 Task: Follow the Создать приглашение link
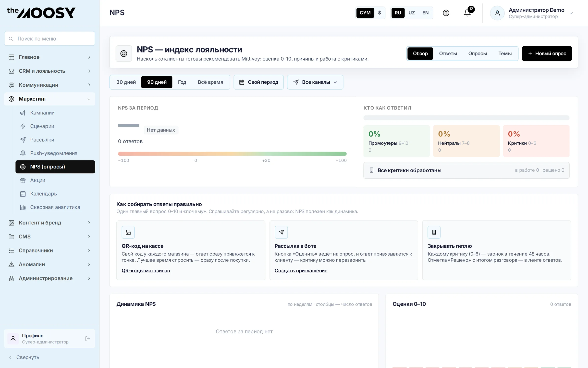[301, 271]
